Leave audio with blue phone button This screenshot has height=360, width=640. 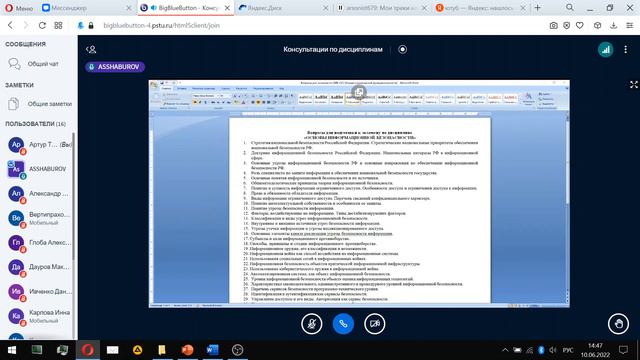[x=343, y=324]
